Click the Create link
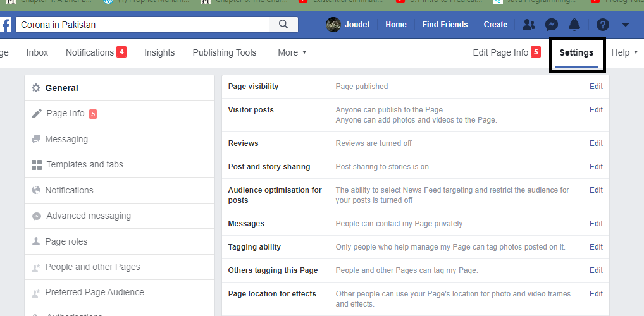 (495, 25)
